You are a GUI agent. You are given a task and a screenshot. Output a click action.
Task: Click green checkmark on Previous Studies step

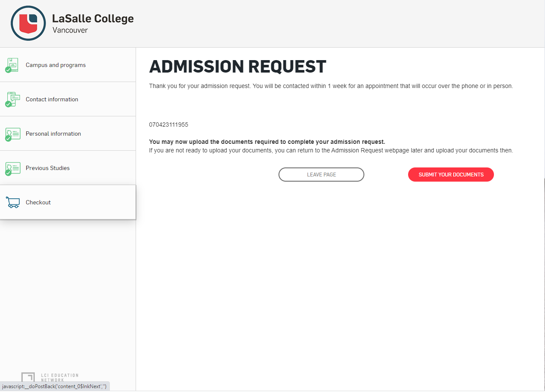[x=8, y=173]
